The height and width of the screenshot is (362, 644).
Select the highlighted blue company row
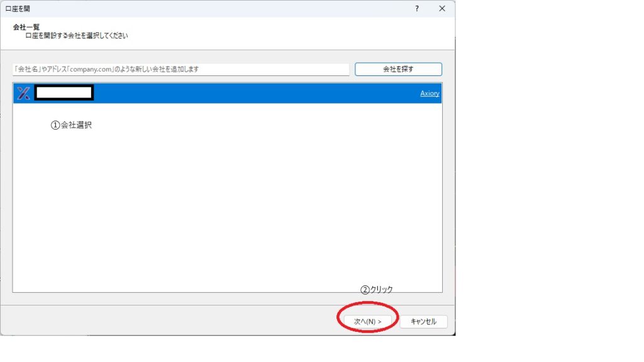pyautogui.click(x=252, y=94)
